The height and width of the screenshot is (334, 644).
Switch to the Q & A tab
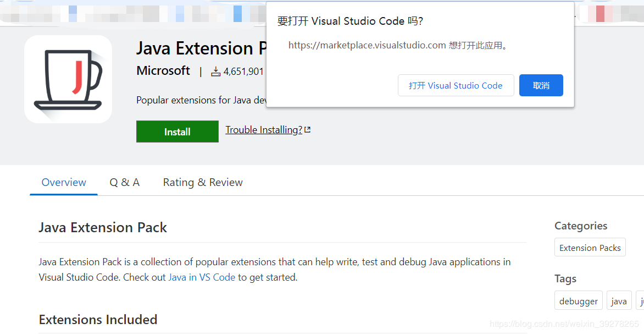pos(125,183)
